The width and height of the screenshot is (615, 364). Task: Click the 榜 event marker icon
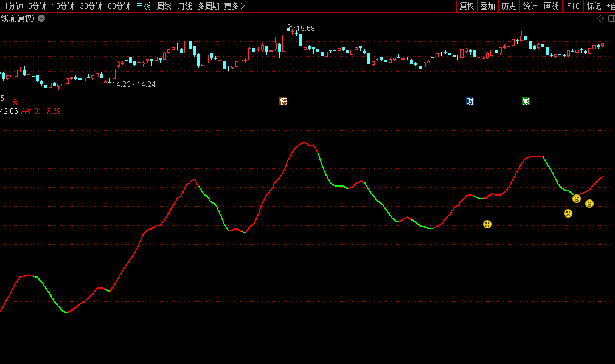click(x=283, y=101)
